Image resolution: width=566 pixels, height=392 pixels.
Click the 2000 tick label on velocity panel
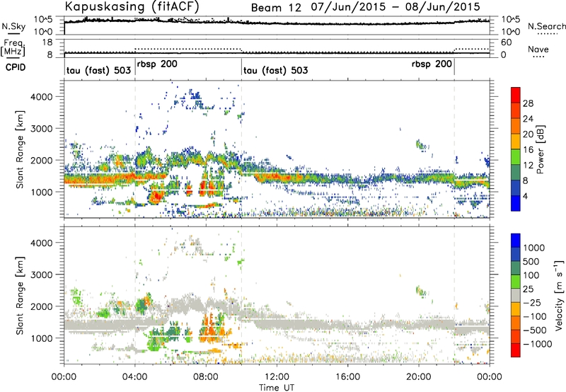coord(41,306)
